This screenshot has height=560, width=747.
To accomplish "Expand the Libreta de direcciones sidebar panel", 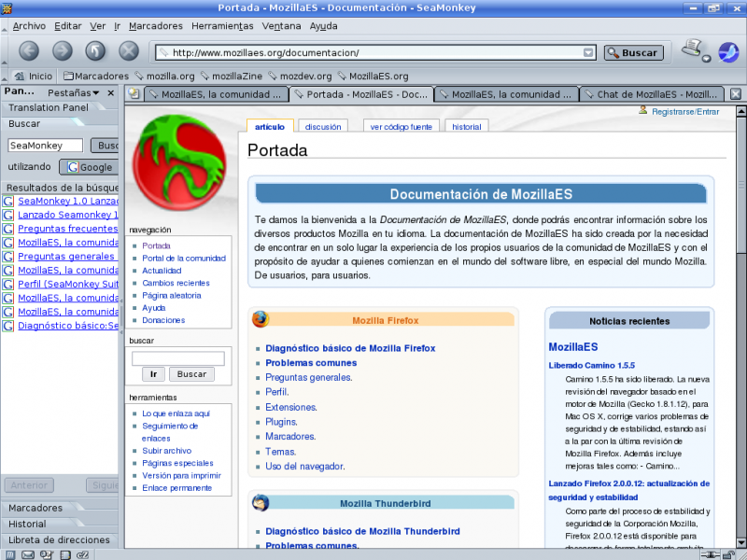I will (x=59, y=540).
